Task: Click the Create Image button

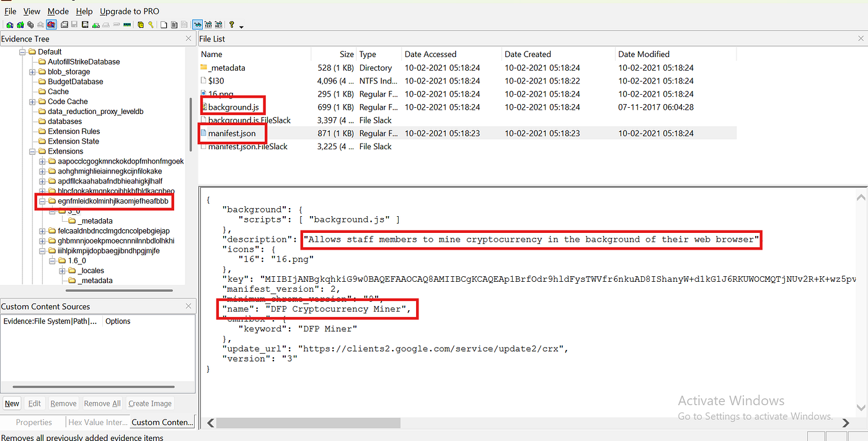Action: (x=150, y=403)
